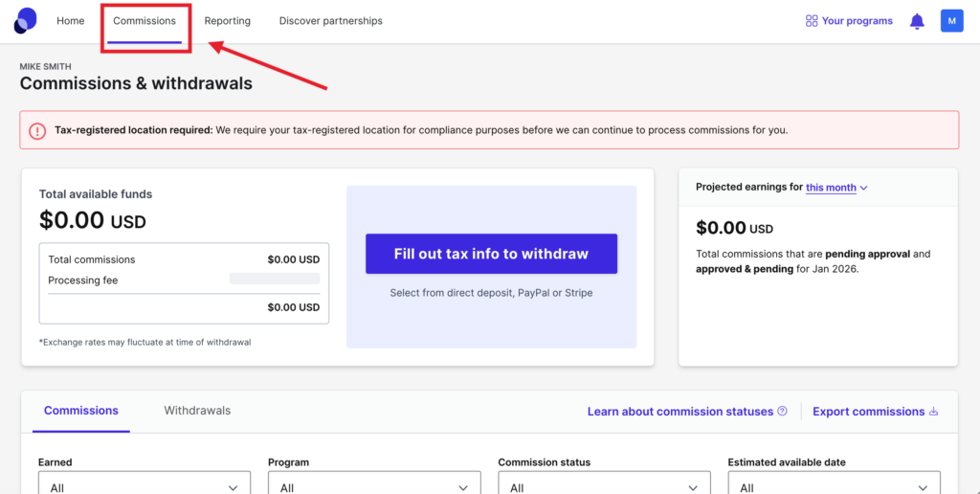This screenshot has height=494, width=980.
Task: Click the Your programs grid icon
Action: pyautogui.click(x=812, y=21)
